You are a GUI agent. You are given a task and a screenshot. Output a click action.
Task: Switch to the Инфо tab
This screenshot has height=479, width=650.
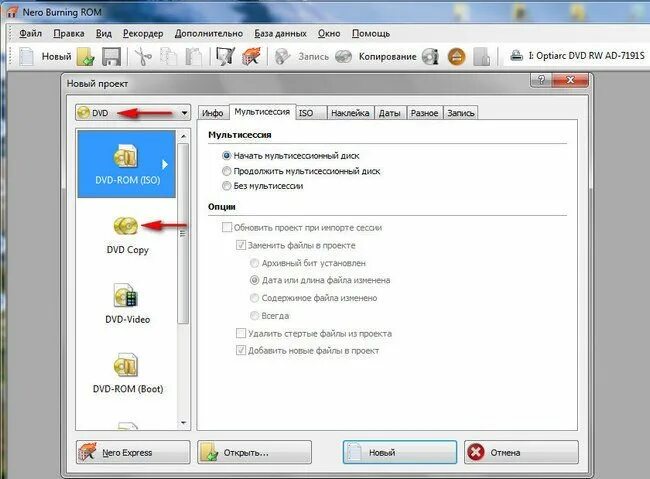213,113
